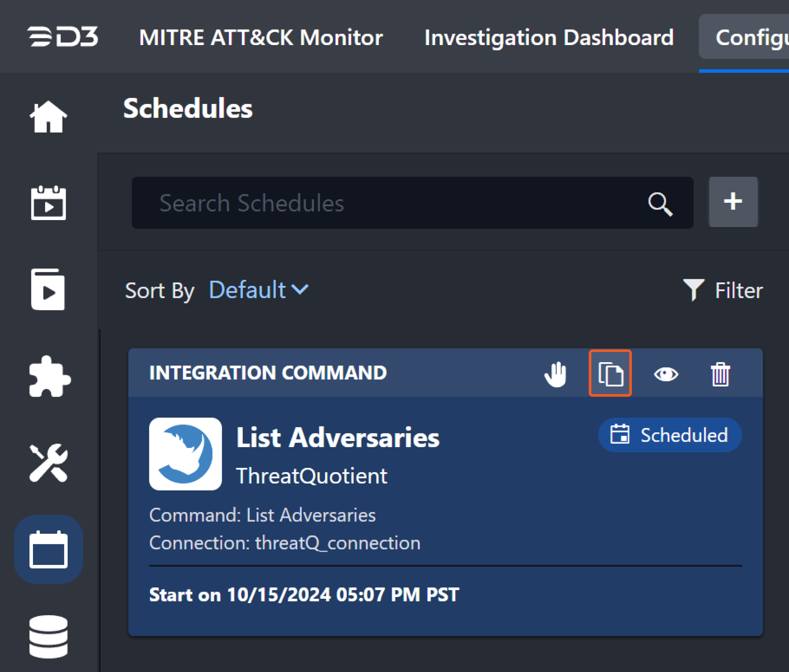Screen dimensions: 789x672
Task: Open the calendar-play sidebar icon
Action: (x=48, y=203)
